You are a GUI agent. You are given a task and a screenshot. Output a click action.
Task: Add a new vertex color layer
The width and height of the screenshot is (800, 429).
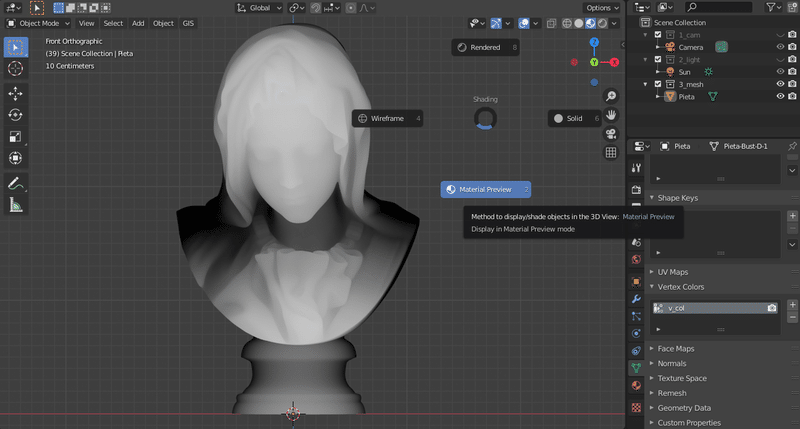[x=792, y=305]
